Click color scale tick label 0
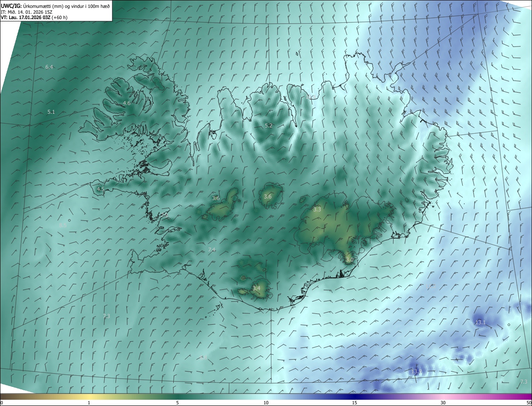Screen dimensions: 532x406 (2, 403)
